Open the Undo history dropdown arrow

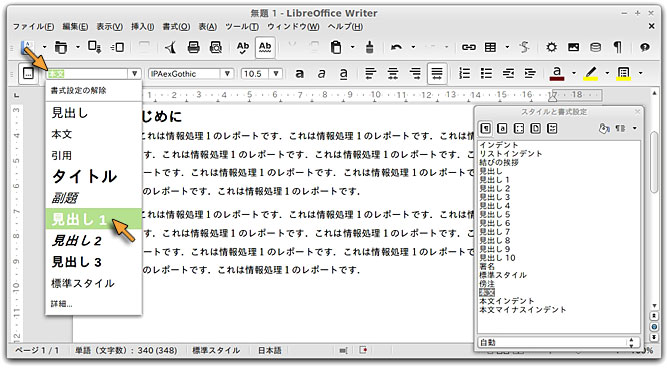point(413,47)
